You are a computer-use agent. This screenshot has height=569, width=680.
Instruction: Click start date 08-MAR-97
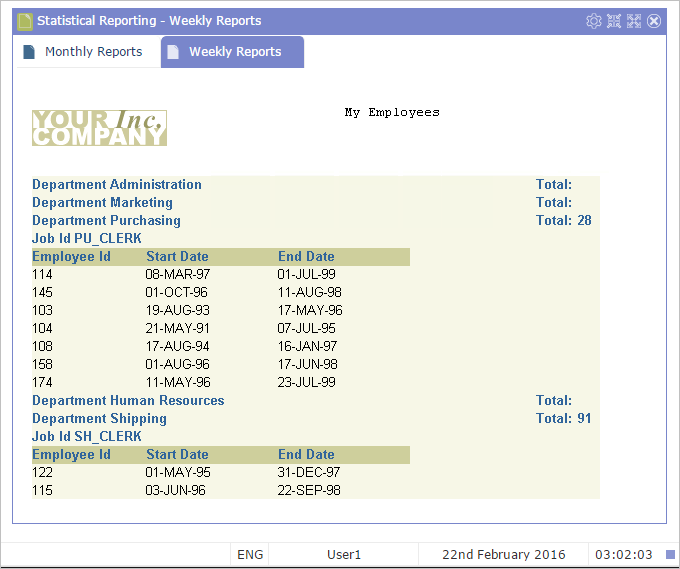click(x=178, y=275)
